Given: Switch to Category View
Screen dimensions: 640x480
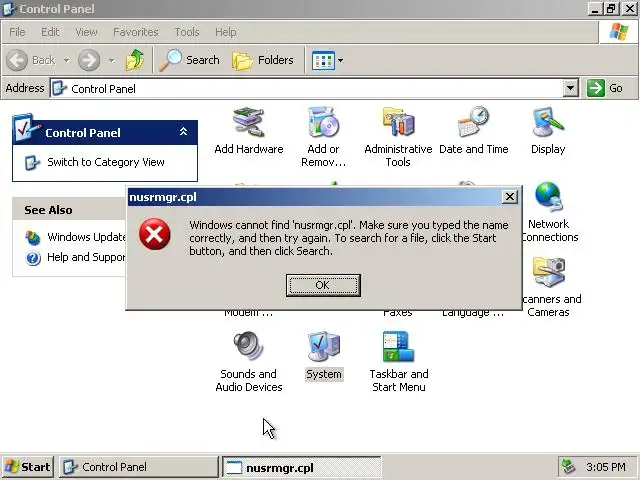Looking at the screenshot, I should 106,162.
